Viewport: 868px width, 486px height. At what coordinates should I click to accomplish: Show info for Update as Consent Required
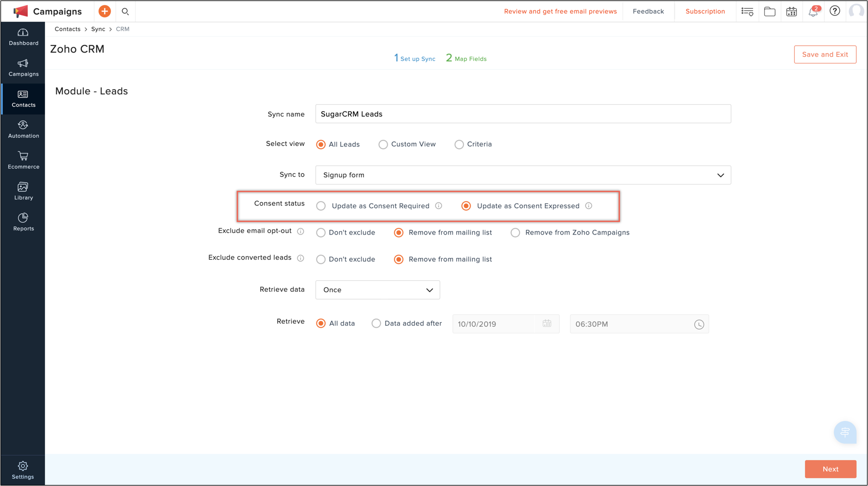click(439, 206)
